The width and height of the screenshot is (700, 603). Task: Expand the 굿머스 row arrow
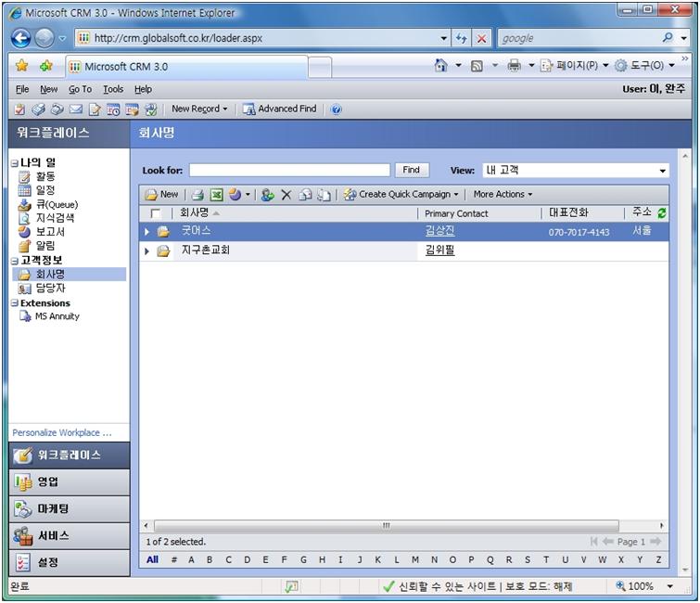tap(146, 232)
